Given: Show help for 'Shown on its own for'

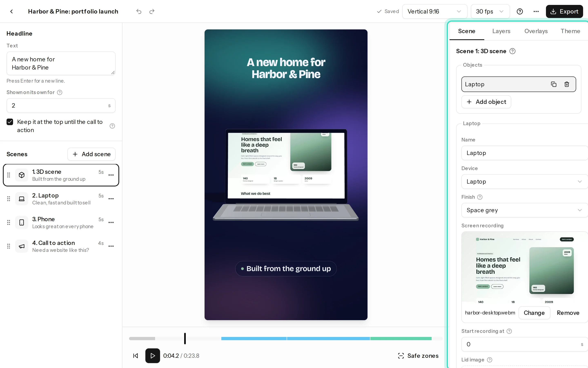Looking at the screenshot, I should (x=60, y=92).
